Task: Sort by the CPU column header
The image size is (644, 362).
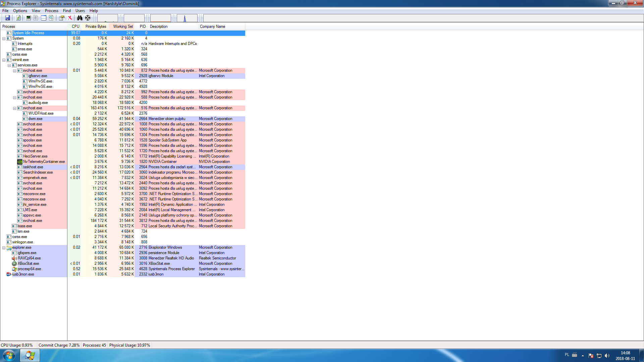Action: [75, 26]
